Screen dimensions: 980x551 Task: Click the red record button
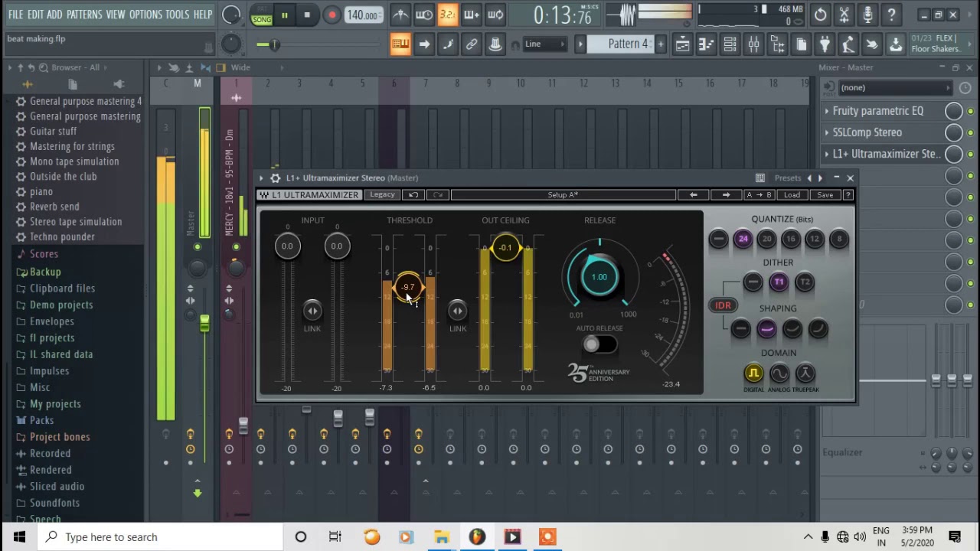pyautogui.click(x=332, y=15)
